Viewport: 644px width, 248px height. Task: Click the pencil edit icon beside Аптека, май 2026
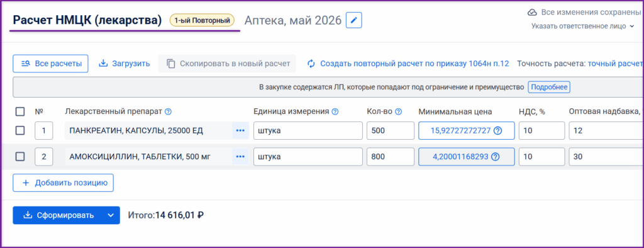point(353,20)
